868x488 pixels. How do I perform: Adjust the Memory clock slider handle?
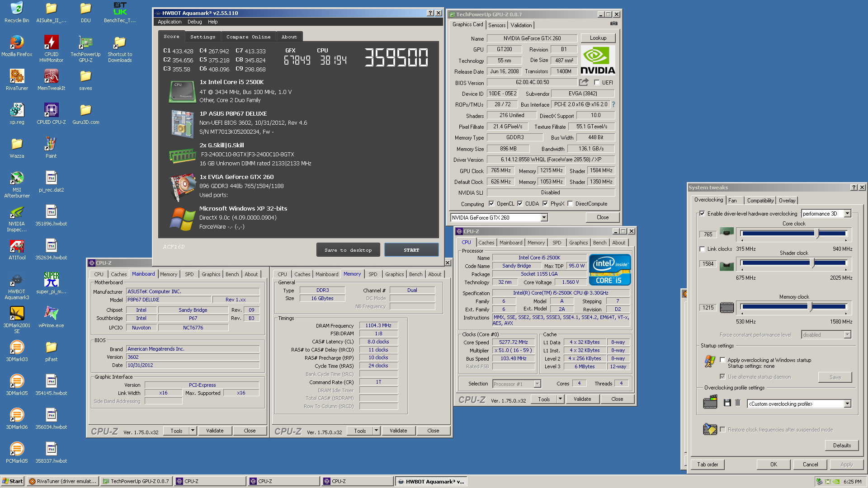pyautogui.click(x=810, y=307)
